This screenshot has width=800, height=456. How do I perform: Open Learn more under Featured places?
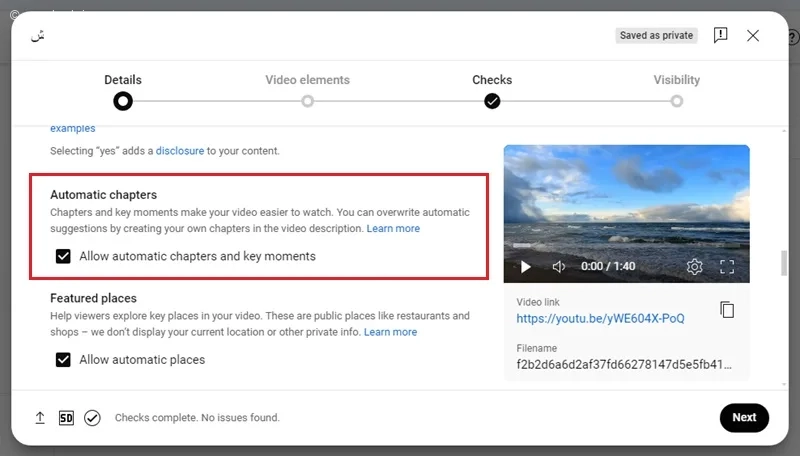390,332
